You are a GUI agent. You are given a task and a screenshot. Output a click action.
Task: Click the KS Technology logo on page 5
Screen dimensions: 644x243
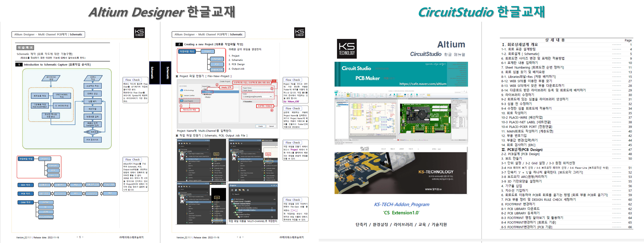[139, 33]
